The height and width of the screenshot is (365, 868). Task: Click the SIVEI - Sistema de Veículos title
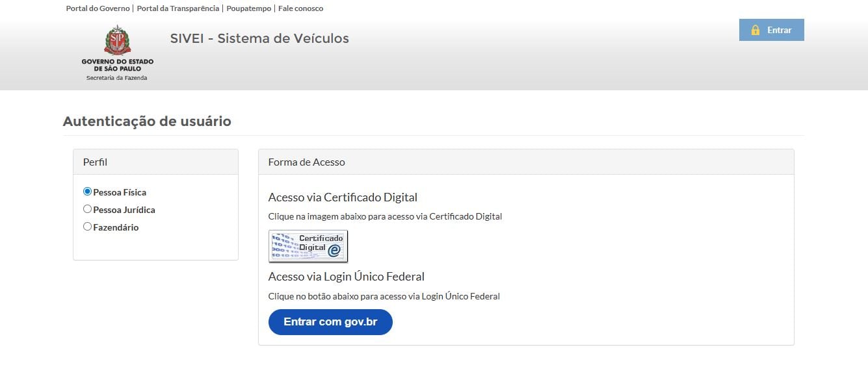pos(259,38)
